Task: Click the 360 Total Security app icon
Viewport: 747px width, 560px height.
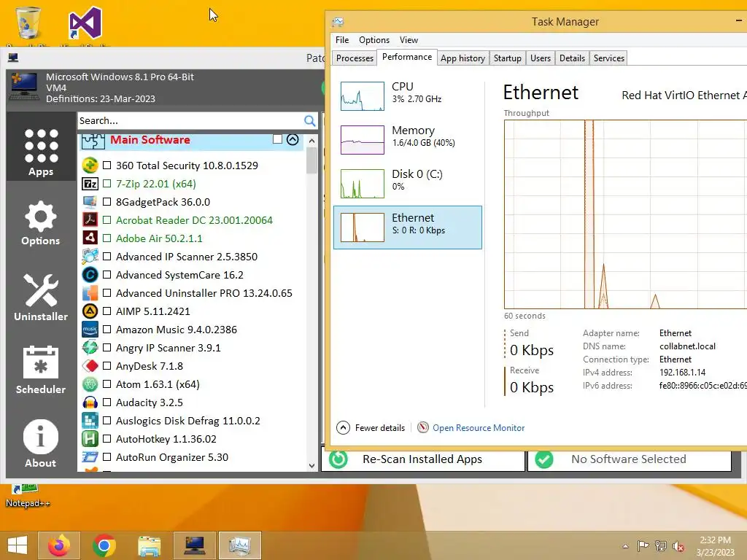Action: (x=90, y=166)
